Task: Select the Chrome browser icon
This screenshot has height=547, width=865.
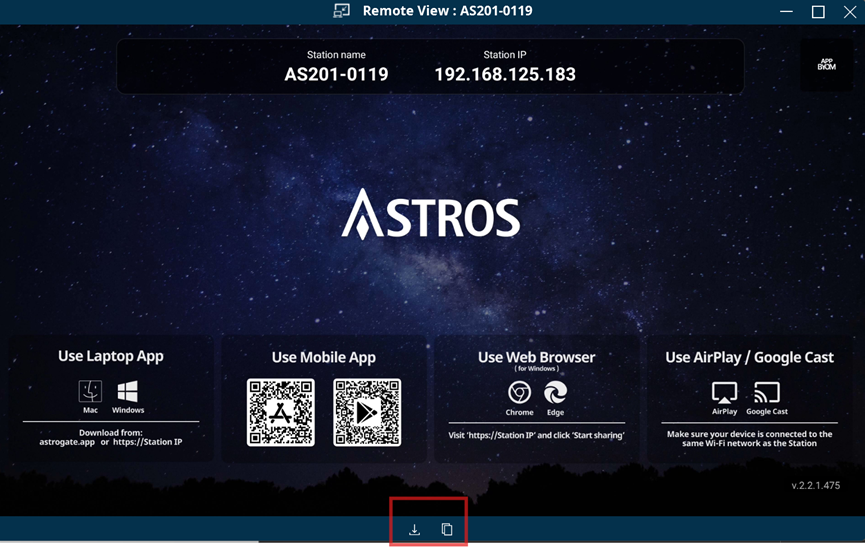Action: pyautogui.click(x=519, y=392)
